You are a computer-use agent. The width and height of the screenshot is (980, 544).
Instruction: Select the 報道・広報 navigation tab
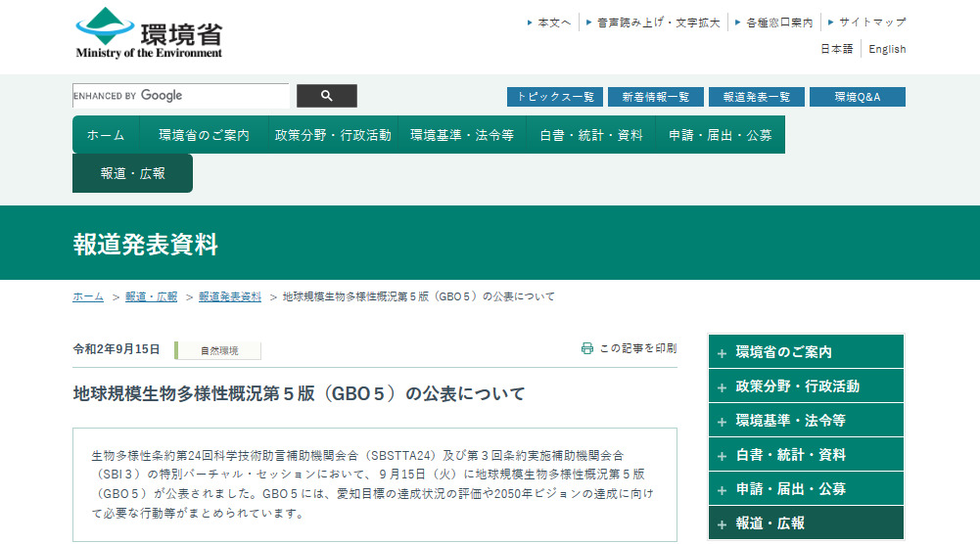click(132, 173)
